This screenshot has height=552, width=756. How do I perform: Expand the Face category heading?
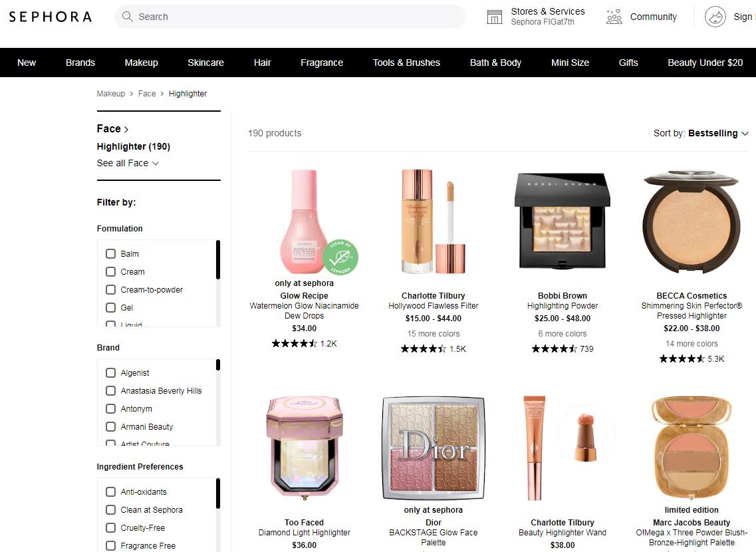[x=112, y=129]
